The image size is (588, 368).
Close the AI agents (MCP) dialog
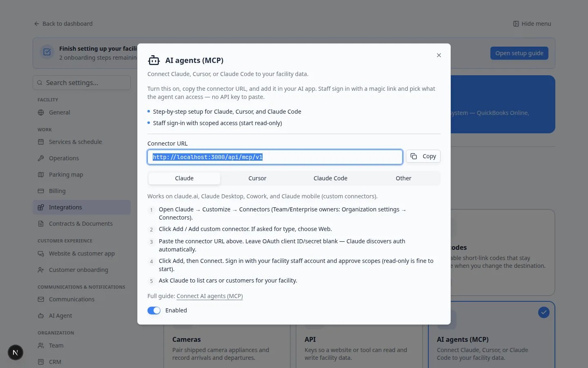(x=439, y=55)
